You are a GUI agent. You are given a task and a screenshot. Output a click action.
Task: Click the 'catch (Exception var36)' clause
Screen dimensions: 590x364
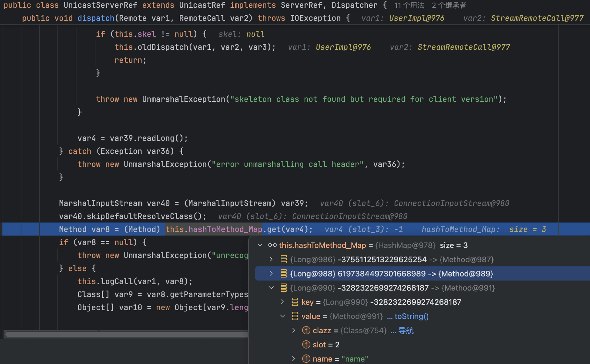click(x=126, y=151)
